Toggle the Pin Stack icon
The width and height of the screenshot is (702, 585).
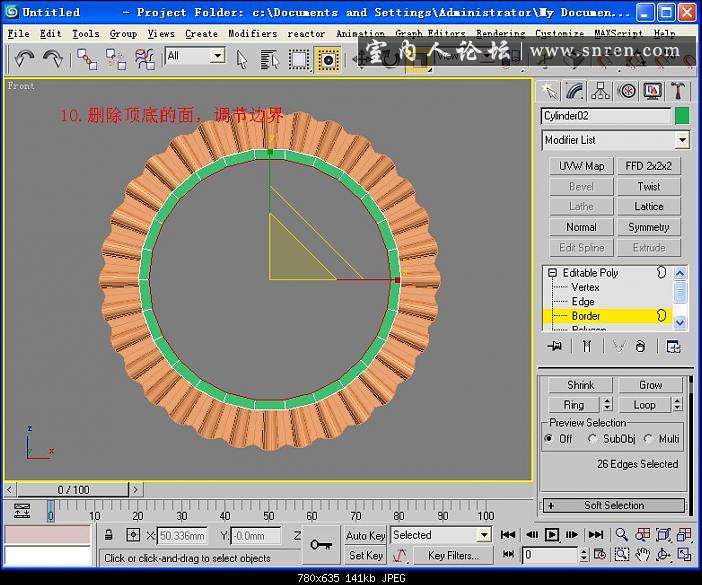coord(555,346)
